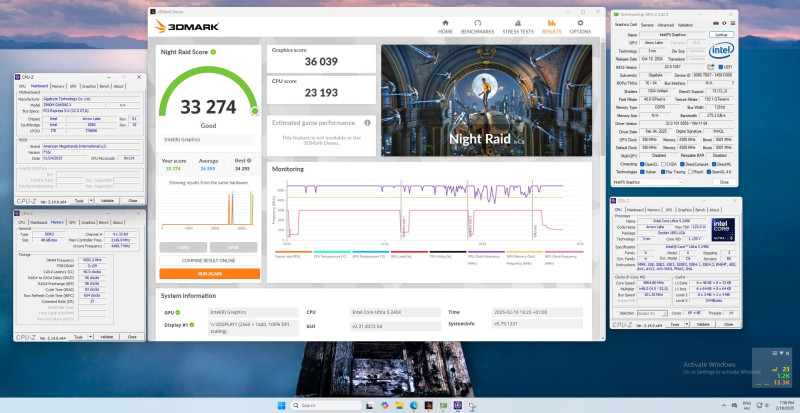The image size is (800, 413).
Task: Toggle OpenGL 4.6 checkbox in GPU-Z
Action: click(709, 172)
